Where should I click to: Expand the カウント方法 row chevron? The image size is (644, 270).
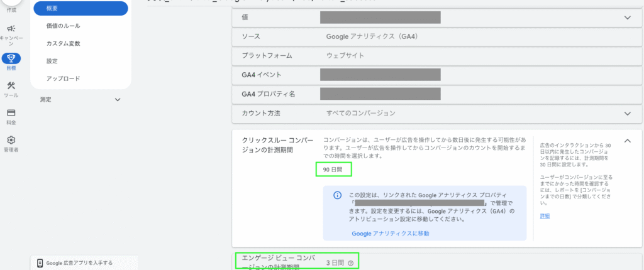[x=626, y=113]
